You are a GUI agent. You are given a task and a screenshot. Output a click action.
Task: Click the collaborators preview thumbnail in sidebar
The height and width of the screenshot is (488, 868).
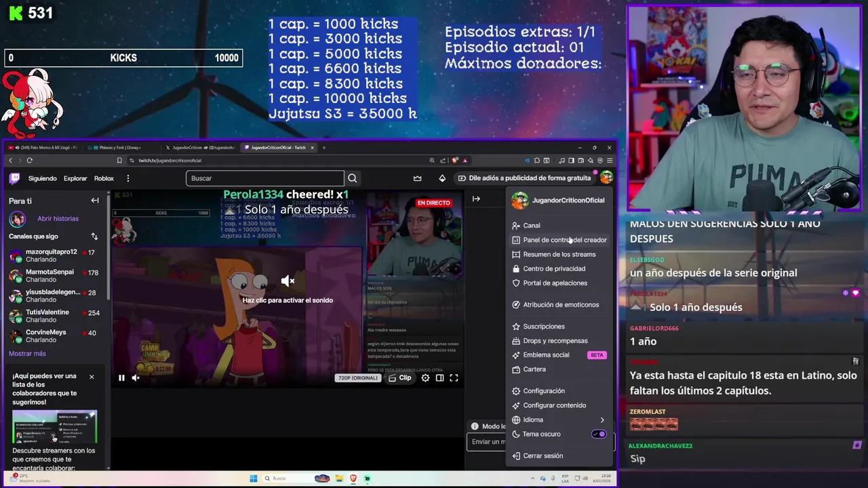tap(54, 427)
